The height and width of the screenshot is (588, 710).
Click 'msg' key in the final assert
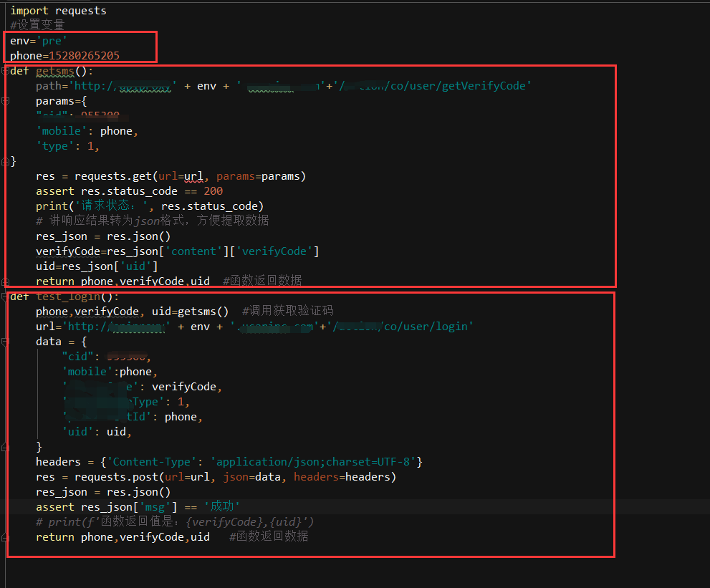(x=155, y=507)
